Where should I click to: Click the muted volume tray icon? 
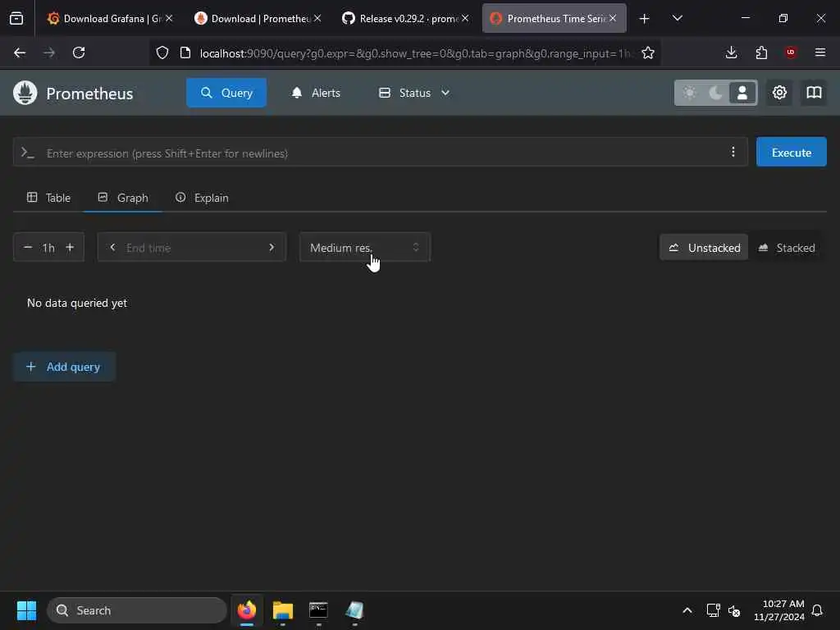pyautogui.click(x=734, y=610)
